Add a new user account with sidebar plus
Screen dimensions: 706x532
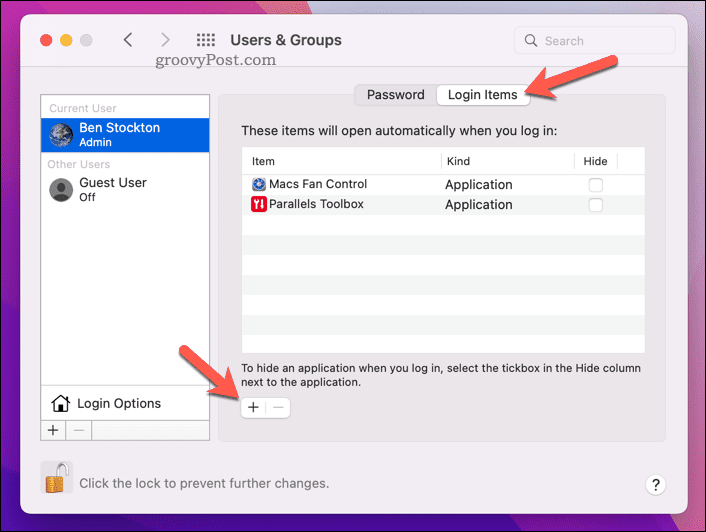click(x=53, y=429)
